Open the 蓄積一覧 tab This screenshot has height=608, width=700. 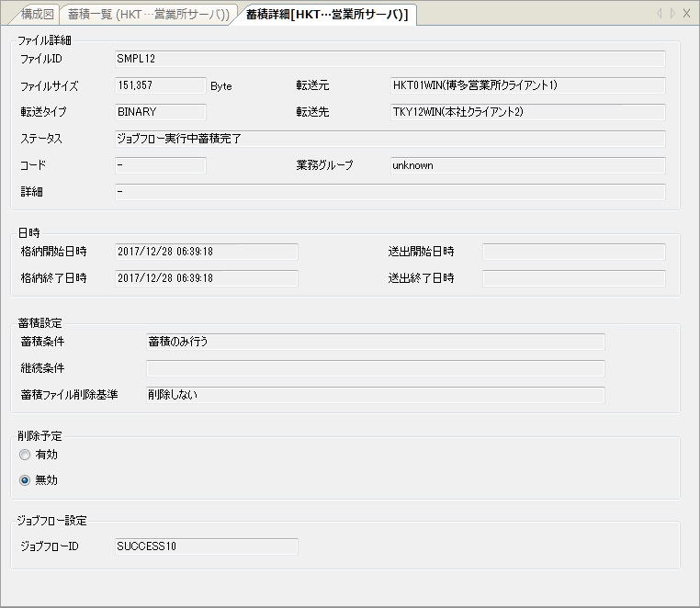pyautogui.click(x=149, y=15)
